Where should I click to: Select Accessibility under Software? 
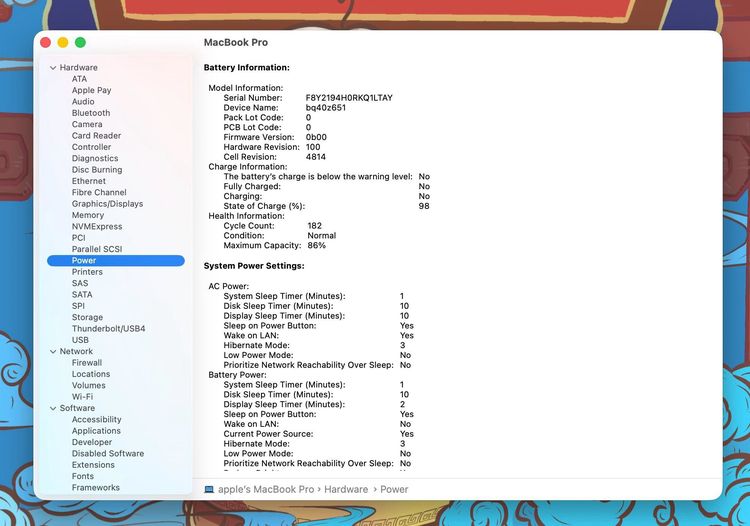pyautogui.click(x=96, y=419)
